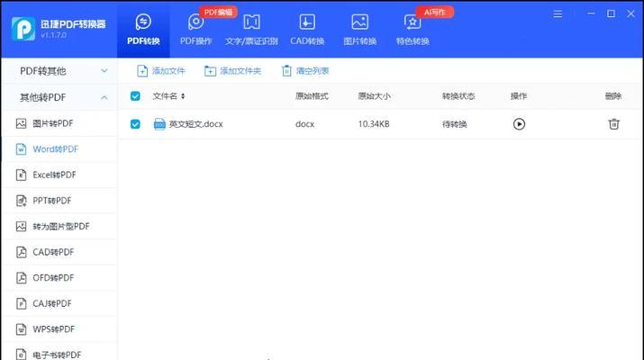Close the PDF converter window
644x360 pixels.
[630, 13]
